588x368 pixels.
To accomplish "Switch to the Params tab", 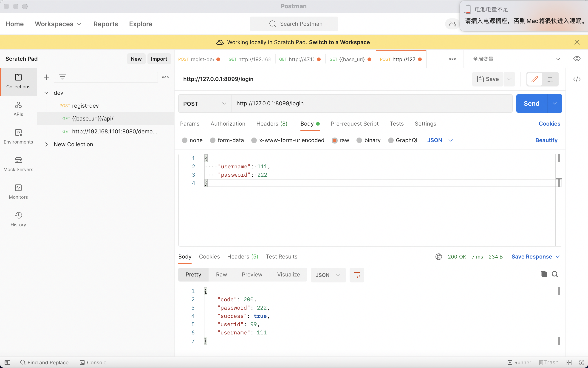I will click(189, 124).
